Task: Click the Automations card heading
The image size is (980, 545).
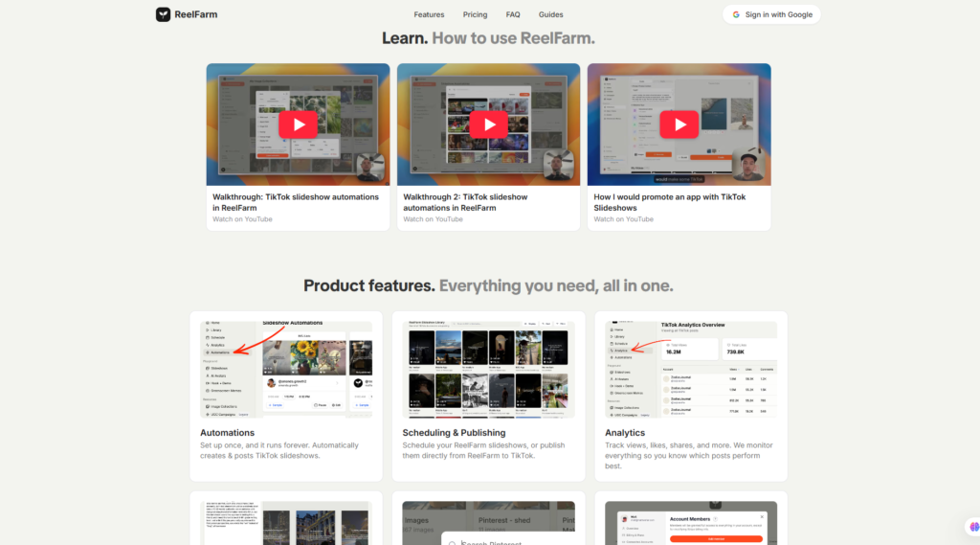Action: (227, 432)
